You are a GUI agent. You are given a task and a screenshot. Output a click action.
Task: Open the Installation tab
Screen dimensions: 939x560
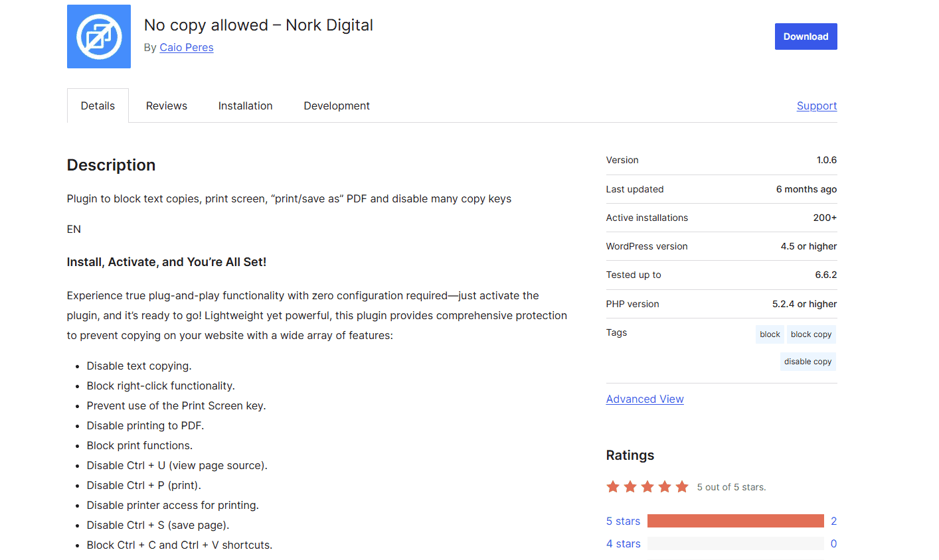(246, 105)
